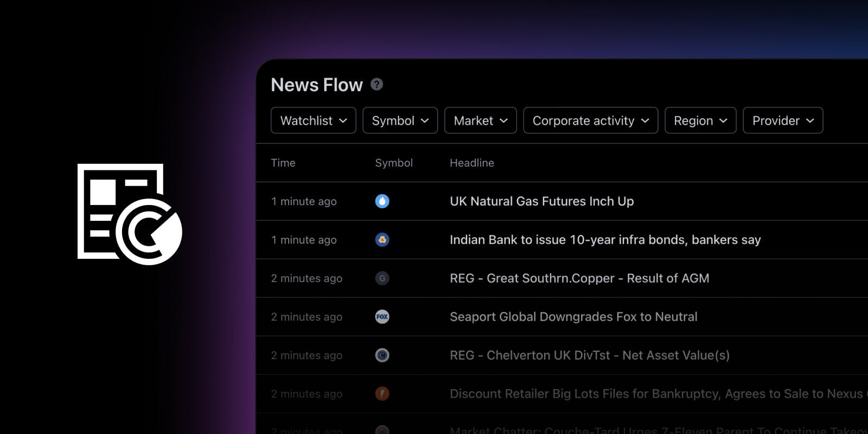Image resolution: width=868 pixels, height=434 pixels.
Task: Click the Headline column header
Action: [x=471, y=163]
